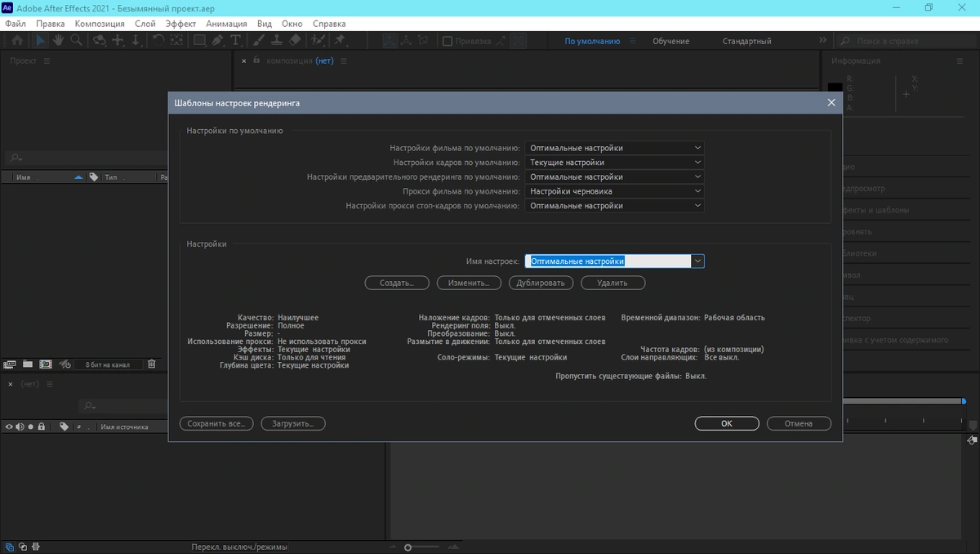Screen dimensions: 980x554
Task: Open the композиция panel menu
Action: click(x=344, y=61)
